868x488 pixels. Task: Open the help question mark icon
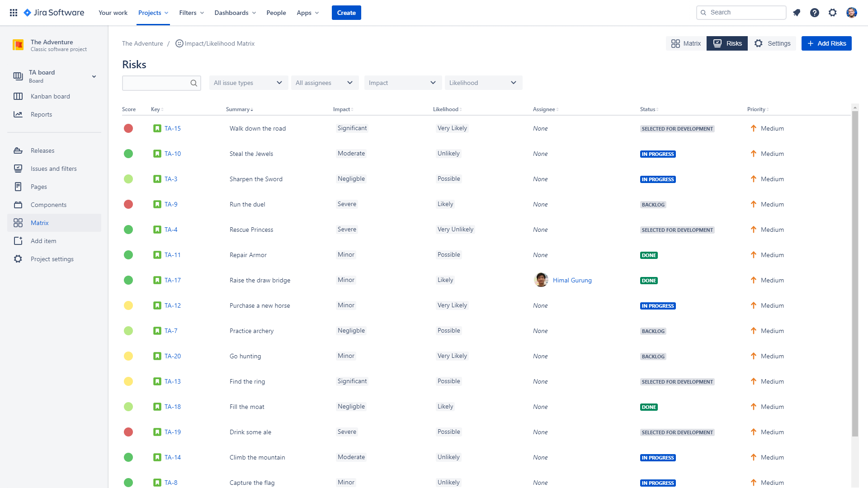click(815, 13)
